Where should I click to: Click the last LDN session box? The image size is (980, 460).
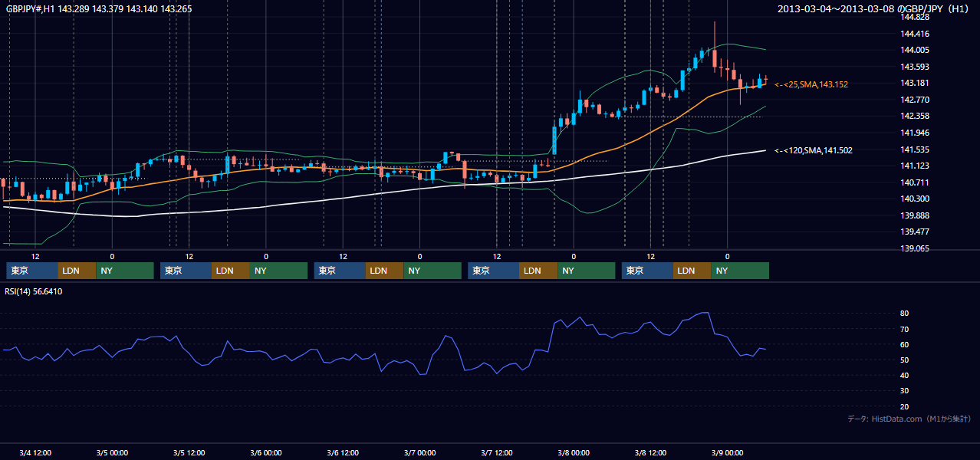(x=692, y=271)
